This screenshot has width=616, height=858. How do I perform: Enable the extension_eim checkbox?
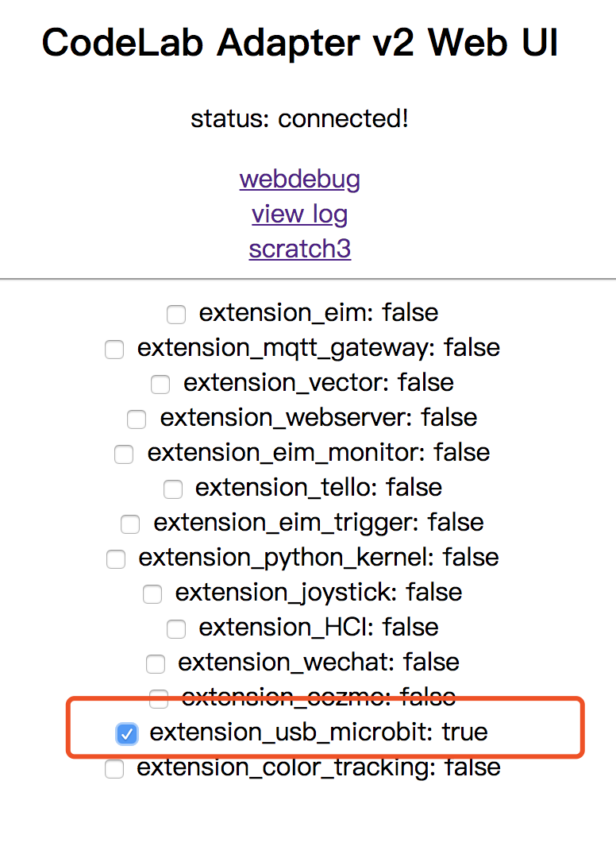(x=176, y=315)
